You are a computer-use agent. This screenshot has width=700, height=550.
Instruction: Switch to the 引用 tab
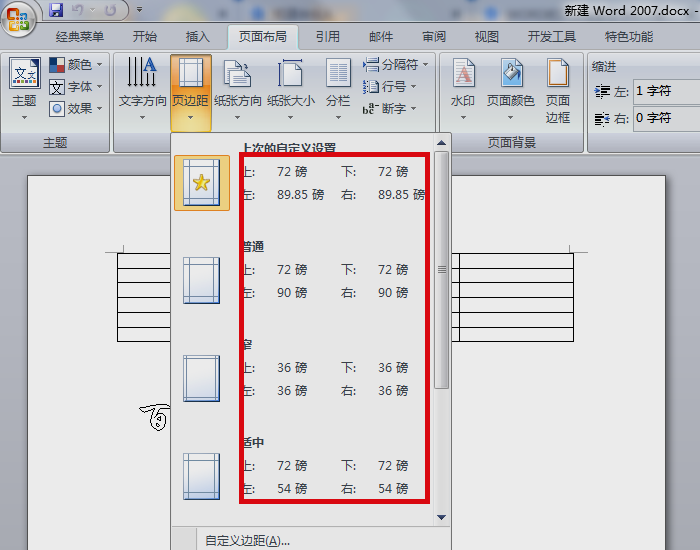(328, 37)
